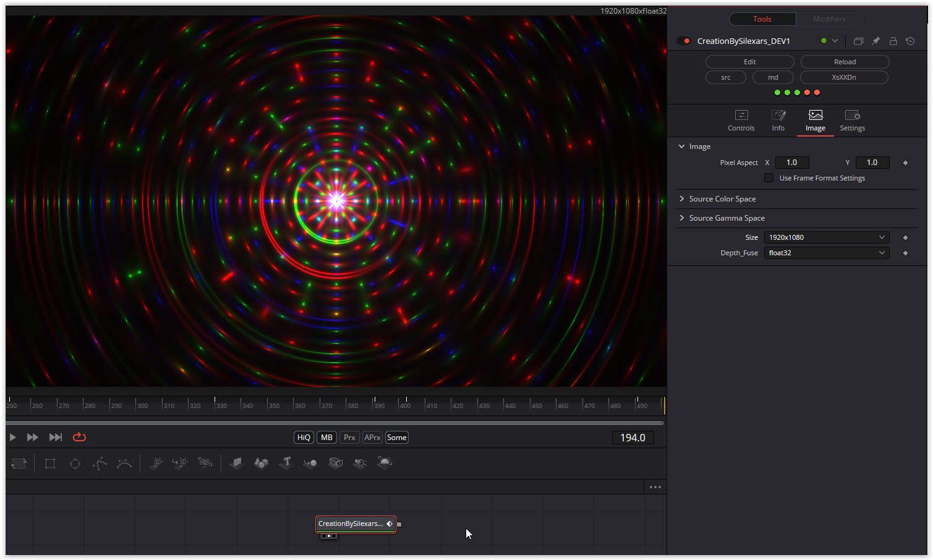
Task: Open the node editor three-dots menu
Action: [x=655, y=487]
